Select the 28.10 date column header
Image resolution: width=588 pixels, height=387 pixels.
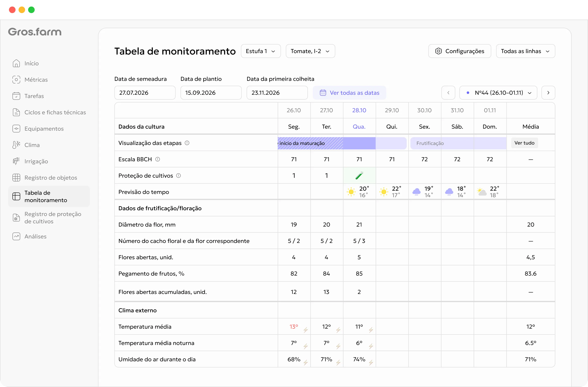pyautogui.click(x=359, y=110)
